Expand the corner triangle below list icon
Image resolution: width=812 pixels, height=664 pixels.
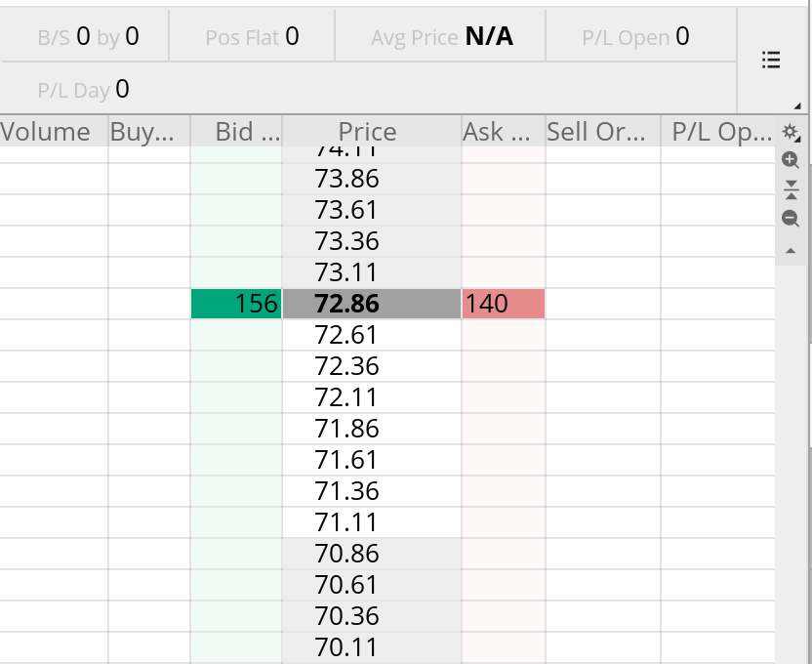tap(797, 105)
